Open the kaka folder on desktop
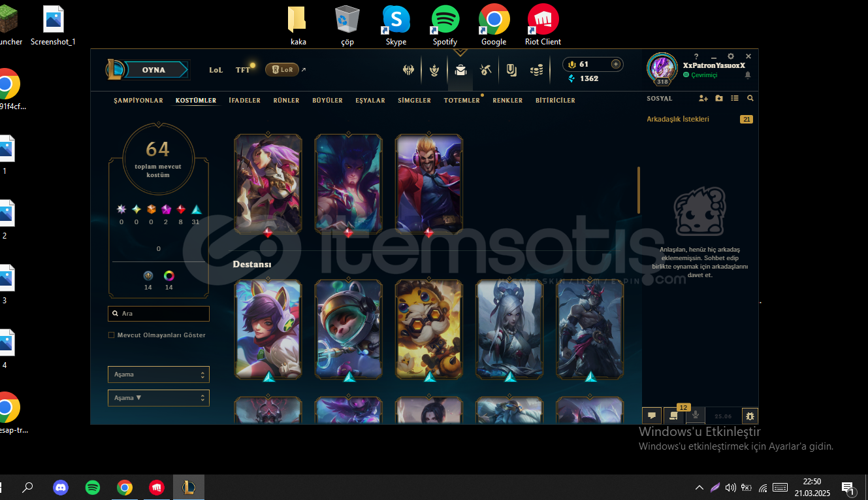Image resolution: width=868 pixels, height=500 pixels. tap(298, 25)
